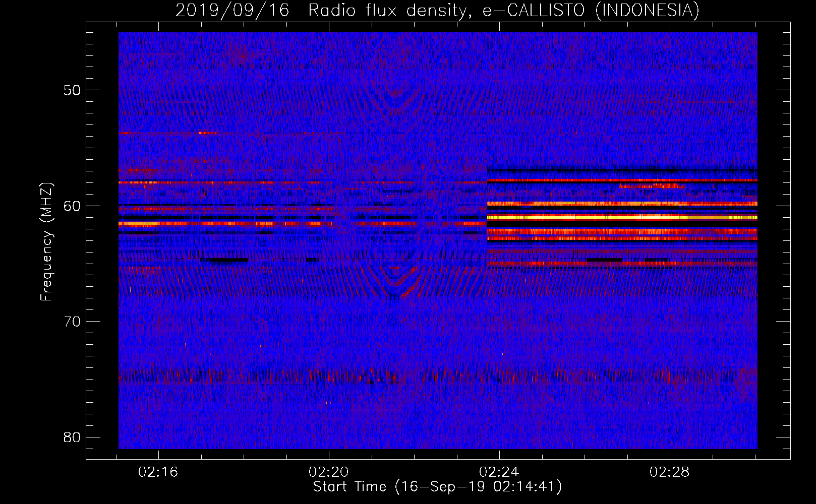Click the '50' frequency tick label
This screenshot has width=816, height=504.
tap(72, 90)
